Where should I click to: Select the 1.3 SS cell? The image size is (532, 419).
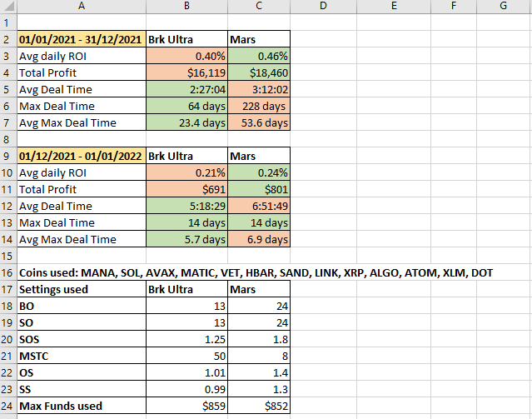click(259, 388)
